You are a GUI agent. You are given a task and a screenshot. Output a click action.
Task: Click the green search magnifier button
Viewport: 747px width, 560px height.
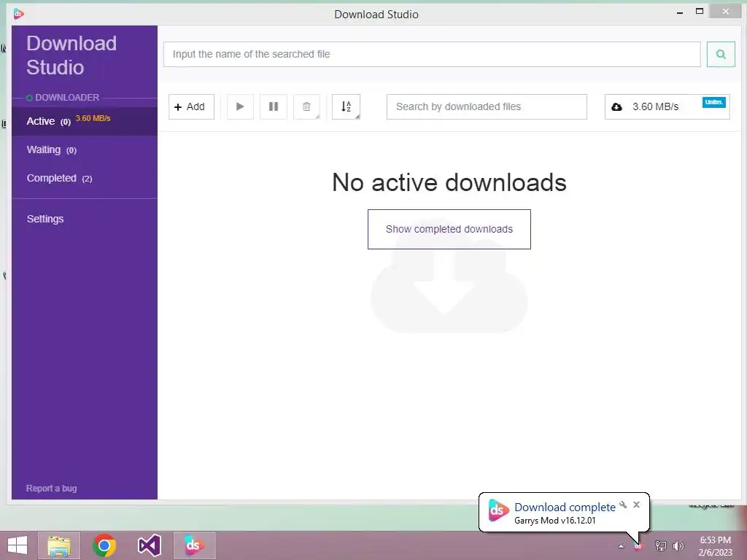point(720,54)
